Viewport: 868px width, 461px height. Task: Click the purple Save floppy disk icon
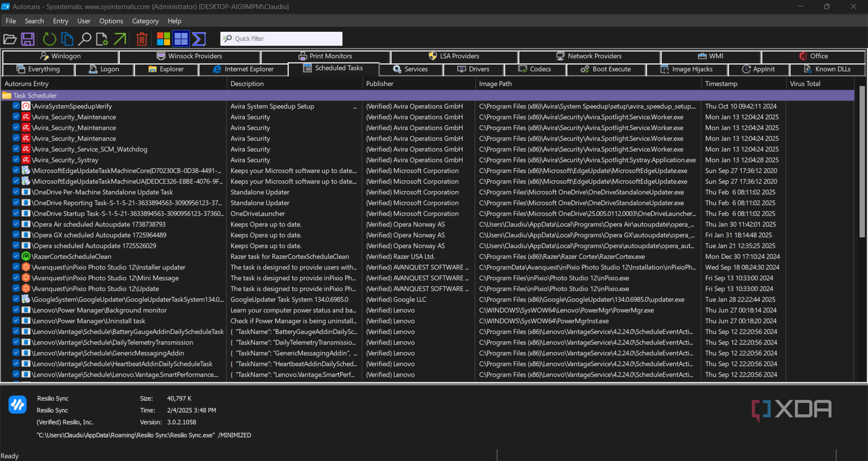click(27, 39)
